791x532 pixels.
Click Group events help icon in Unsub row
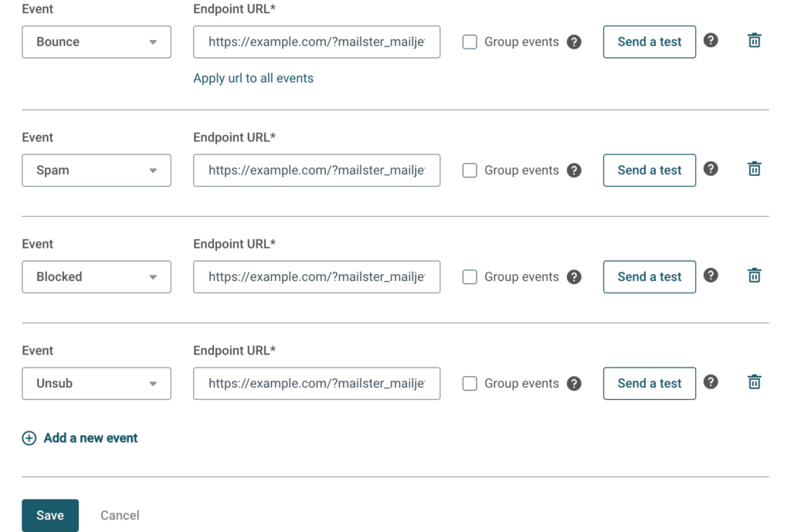[x=574, y=384]
